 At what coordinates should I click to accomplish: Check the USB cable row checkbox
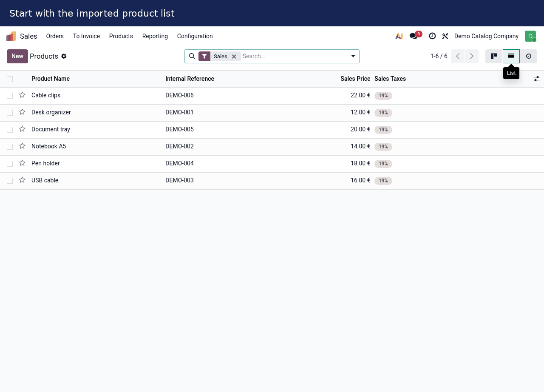point(10,181)
